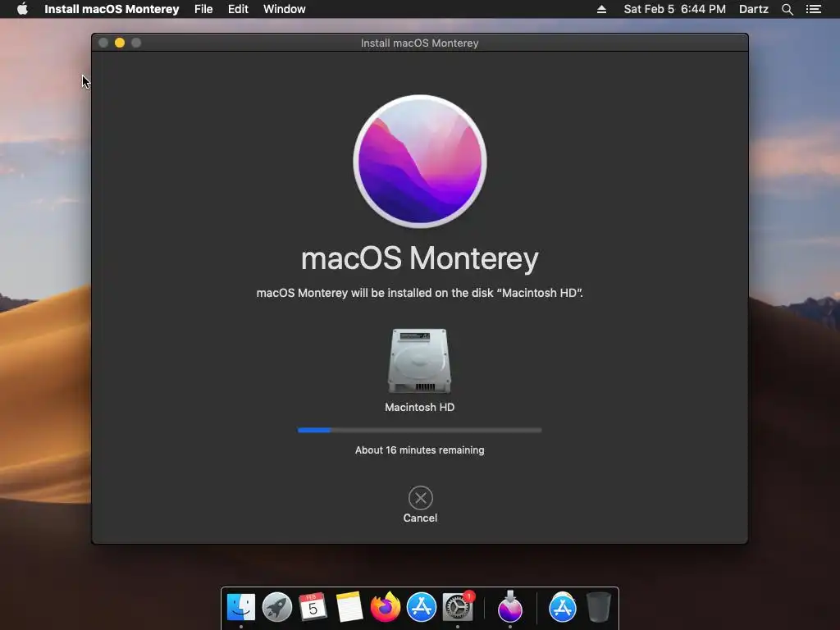
Task: Open the Apple menu
Action: 22,9
